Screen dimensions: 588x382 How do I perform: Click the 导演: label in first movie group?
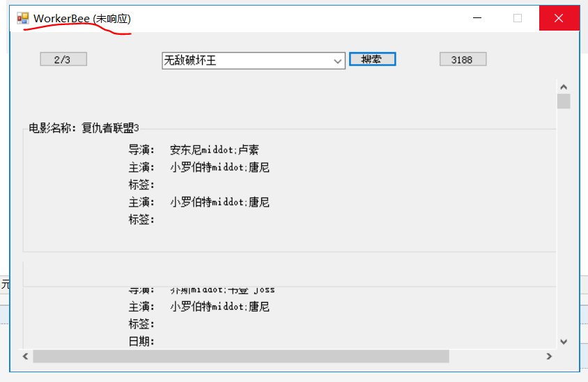pyautogui.click(x=141, y=150)
